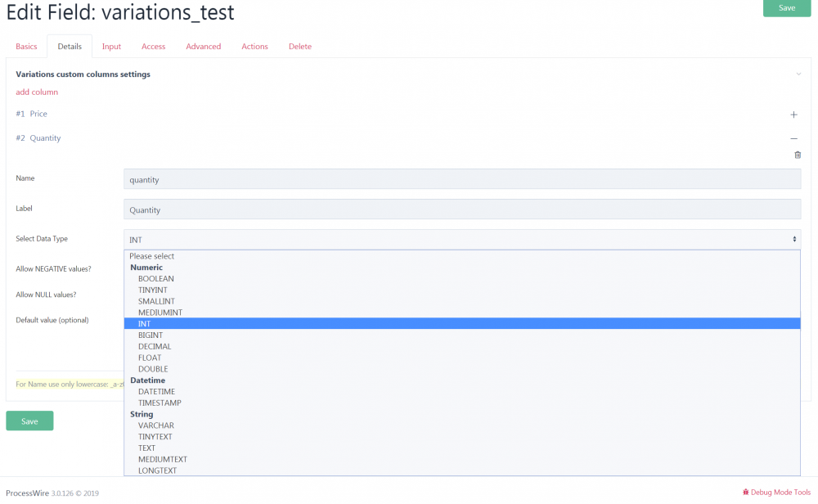
Task: Click the bottom-left Save button
Action: (x=29, y=421)
